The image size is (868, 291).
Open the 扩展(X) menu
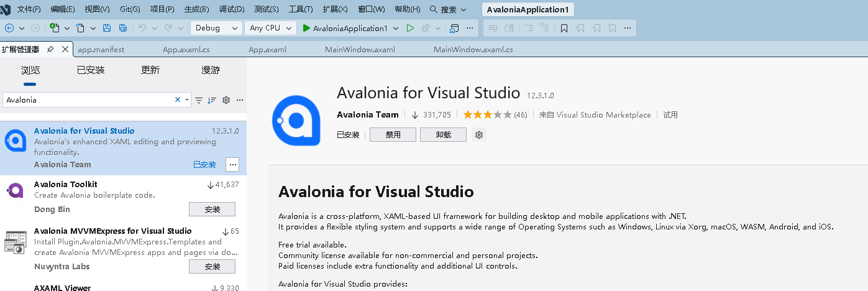click(336, 9)
